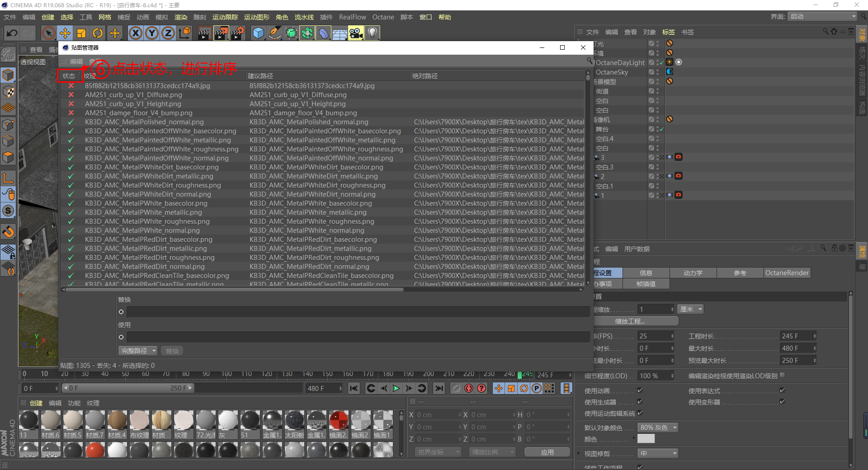Open the 缩放比例 dropdown

[x=492, y=452]
